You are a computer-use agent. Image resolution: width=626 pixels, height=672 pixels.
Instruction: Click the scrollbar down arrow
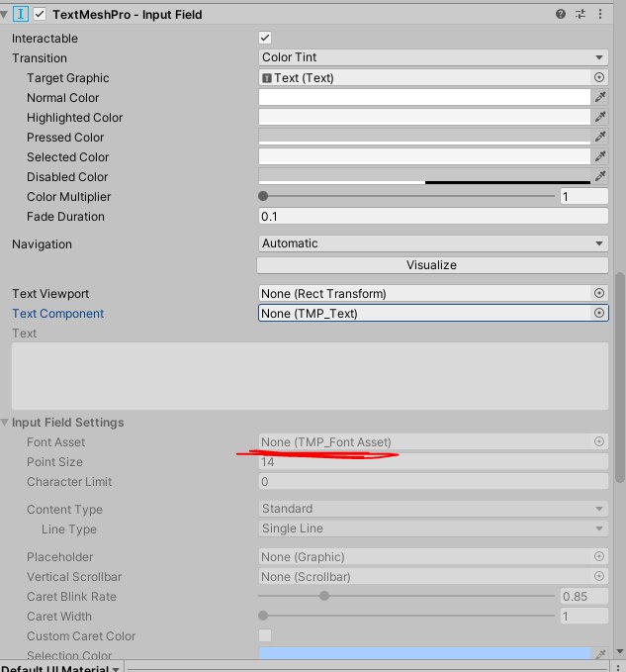tap(620, 651)
